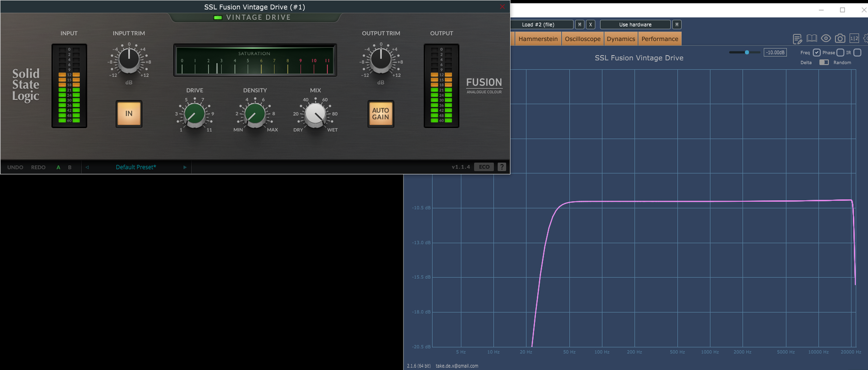
Task: Switch to the Oscilloscope tab
Action: tap(583, 39)
